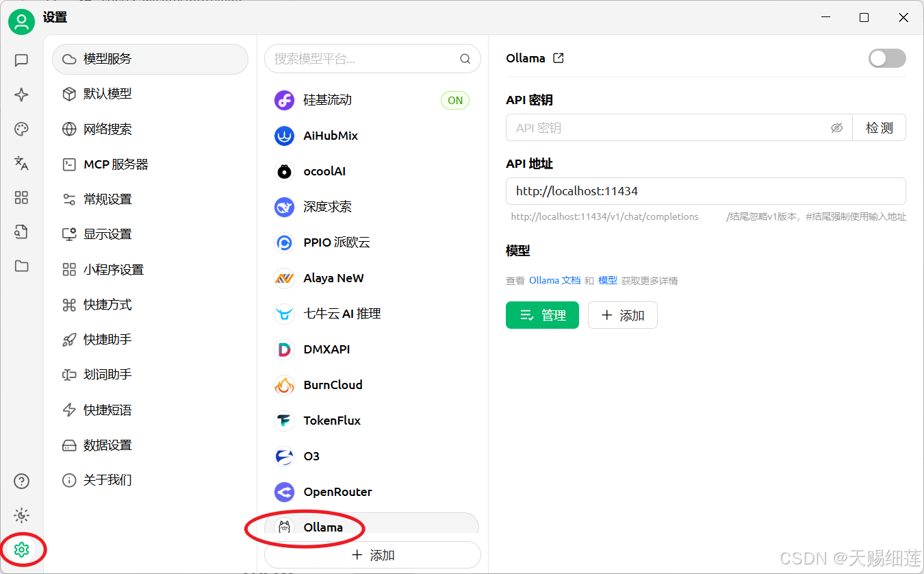Open the help question mark icon

click(x=21, y=482)
